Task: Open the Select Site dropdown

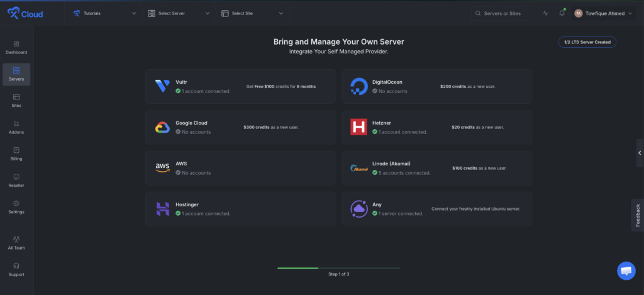Action: point(252,14)
